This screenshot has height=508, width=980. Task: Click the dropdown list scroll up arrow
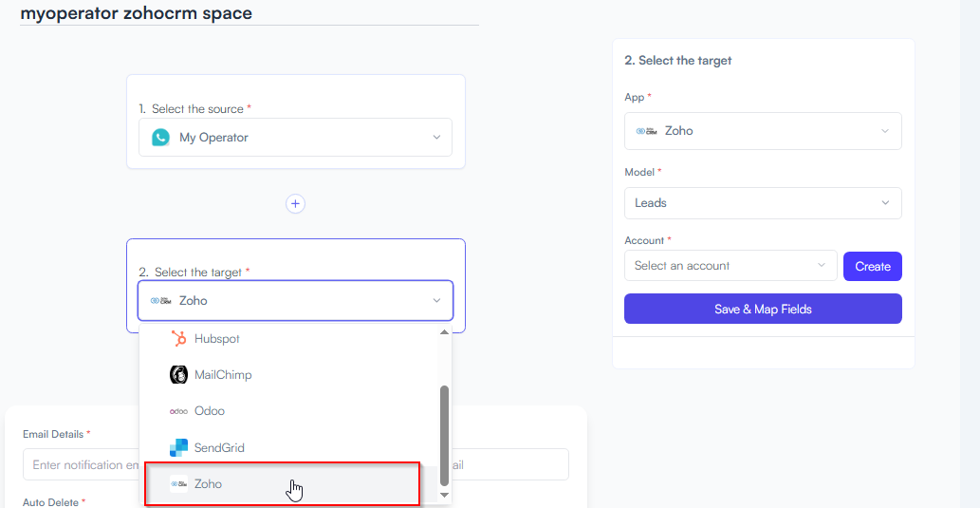[x=444, y=332]
